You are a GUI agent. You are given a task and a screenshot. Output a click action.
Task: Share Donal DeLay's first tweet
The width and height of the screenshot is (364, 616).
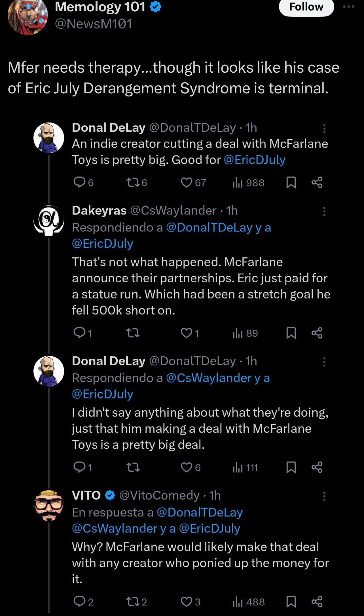(x=317, y=182)
